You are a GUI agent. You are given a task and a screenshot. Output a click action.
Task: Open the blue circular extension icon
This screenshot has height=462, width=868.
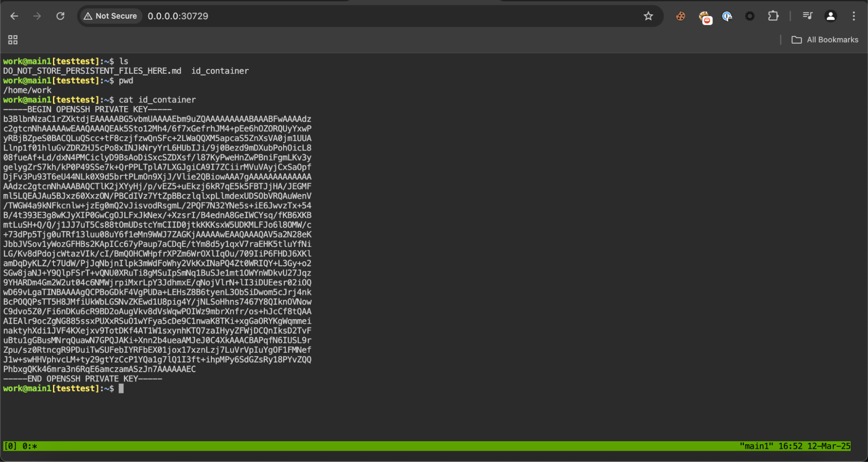pyautogui.click(x=727, y=16)
